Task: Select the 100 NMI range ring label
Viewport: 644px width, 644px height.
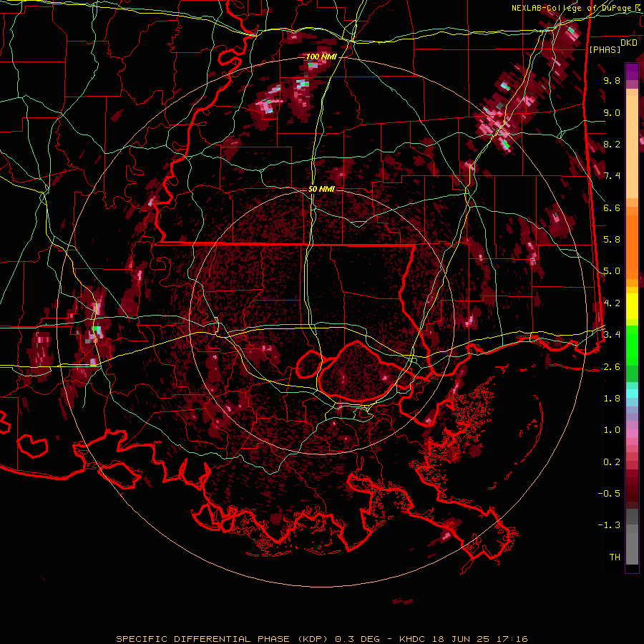Action: coord(321,57)
